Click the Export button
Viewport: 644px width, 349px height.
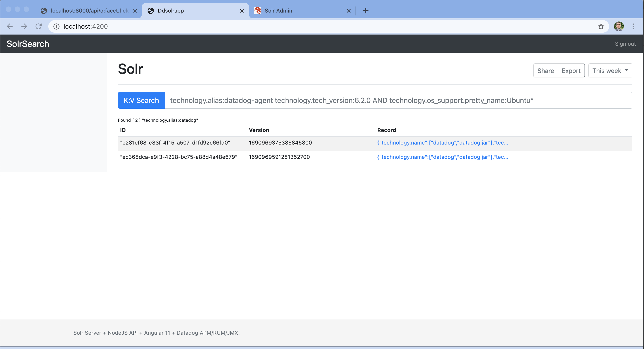[571, 70]
